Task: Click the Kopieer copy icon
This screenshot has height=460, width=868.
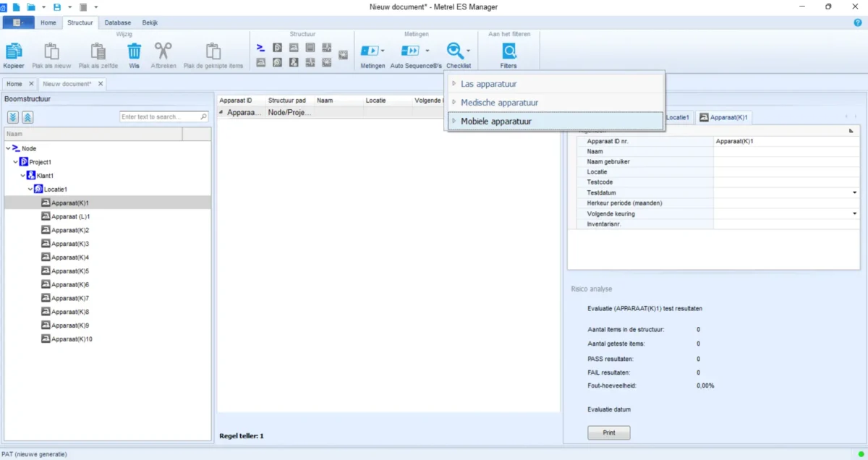Action: [14, 51]
